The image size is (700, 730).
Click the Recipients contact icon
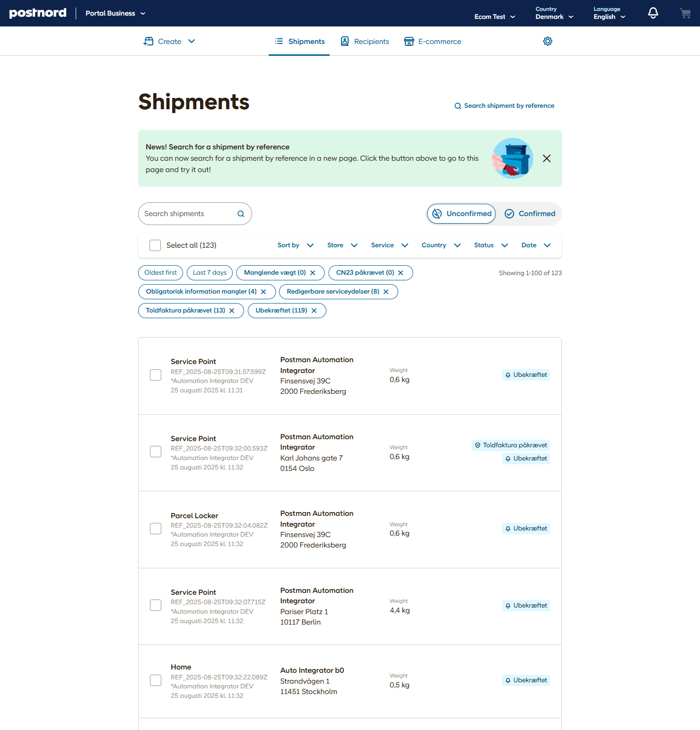click(x=345, y=41)
